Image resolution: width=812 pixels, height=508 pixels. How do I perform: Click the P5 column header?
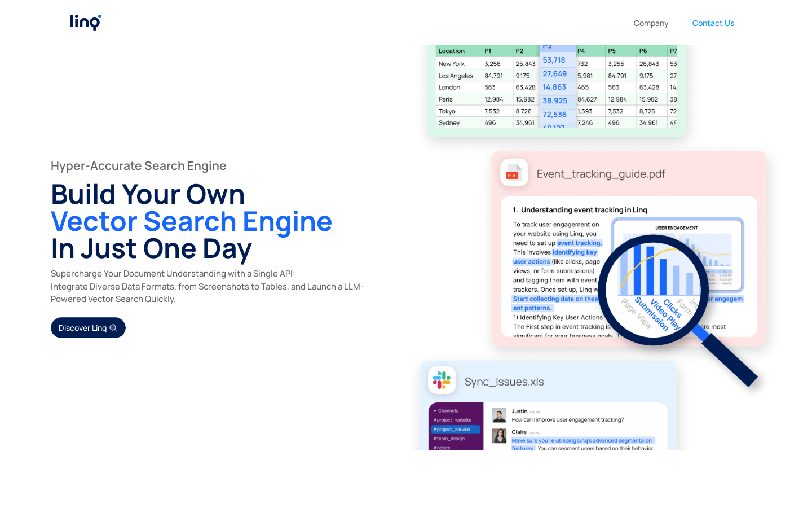(x=612, y=51)
